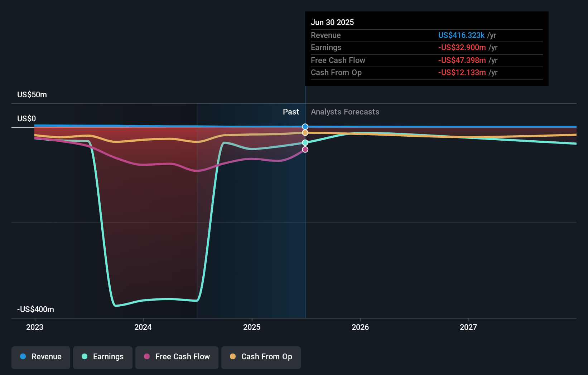Select the pink Free Cash Flow marker
Screen dimensions: 588x375
click(305, 150)
